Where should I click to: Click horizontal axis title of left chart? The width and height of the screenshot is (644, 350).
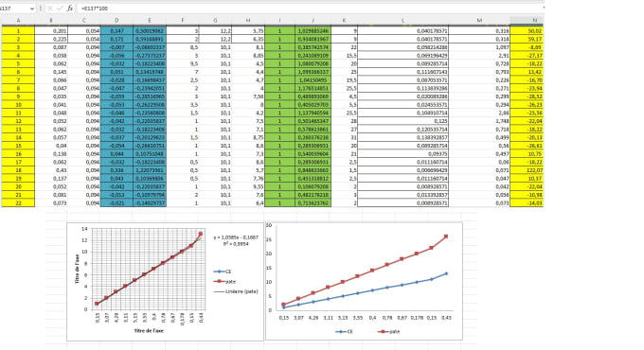149,331
